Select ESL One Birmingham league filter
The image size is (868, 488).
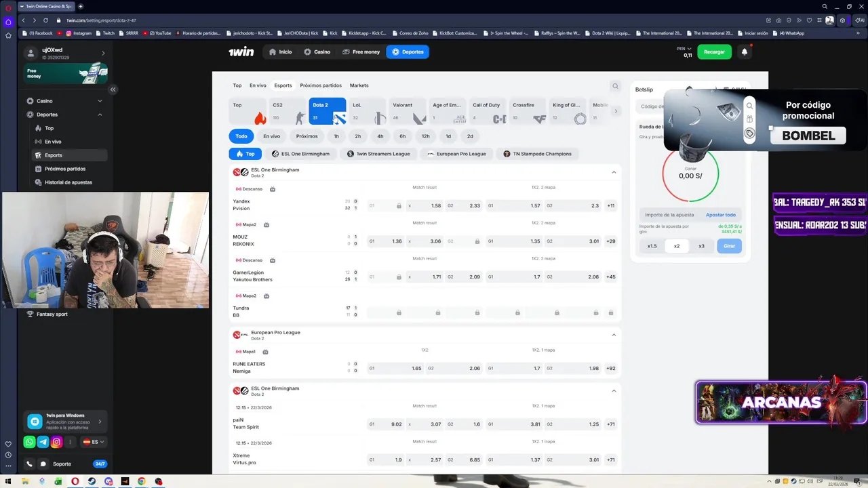pos(300,154)
